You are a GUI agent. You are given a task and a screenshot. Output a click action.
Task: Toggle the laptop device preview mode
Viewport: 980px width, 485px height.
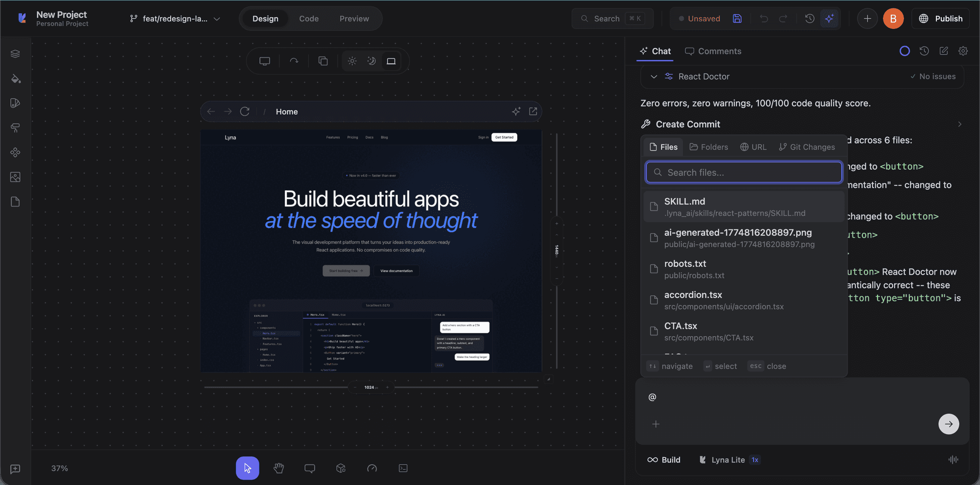click(x=391, y=61)
